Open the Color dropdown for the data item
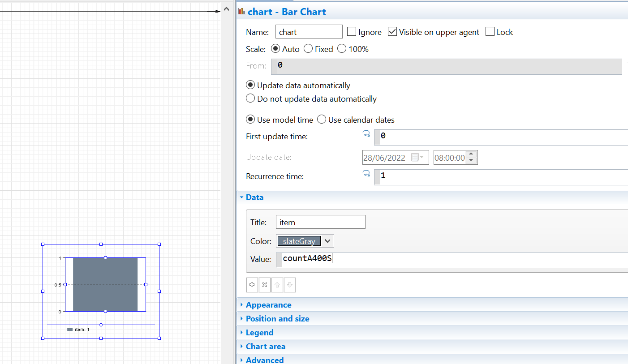This screenshot has width=628, height=364. 328,241
